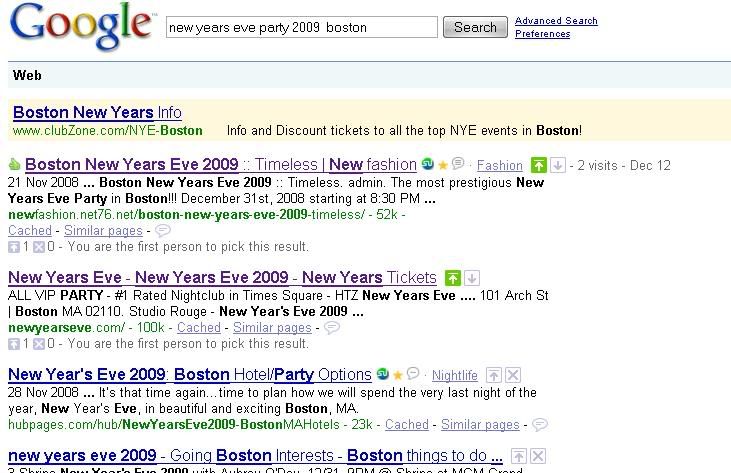Open New Year's Eve 2009 Boston Hotel/Party Options
The image size is (731, 473).
tap(190, 374)
